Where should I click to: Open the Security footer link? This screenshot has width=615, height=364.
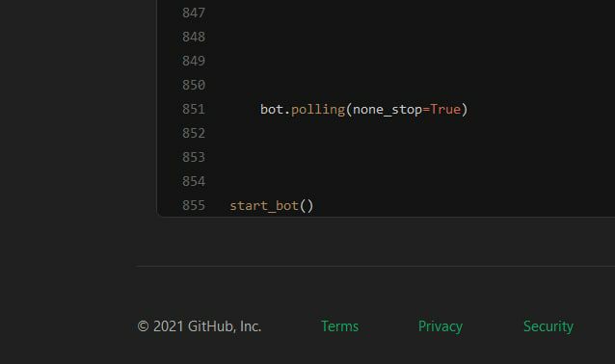pos(548,326)
